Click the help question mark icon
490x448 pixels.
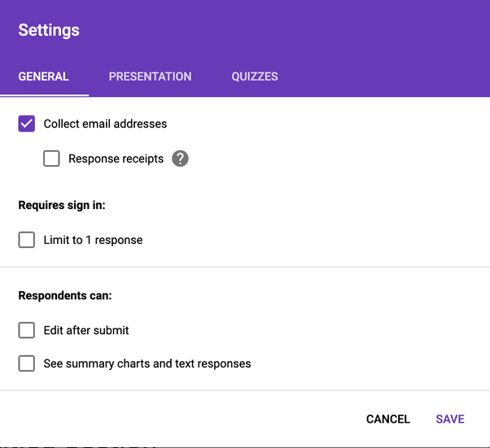tap(180, 159)
